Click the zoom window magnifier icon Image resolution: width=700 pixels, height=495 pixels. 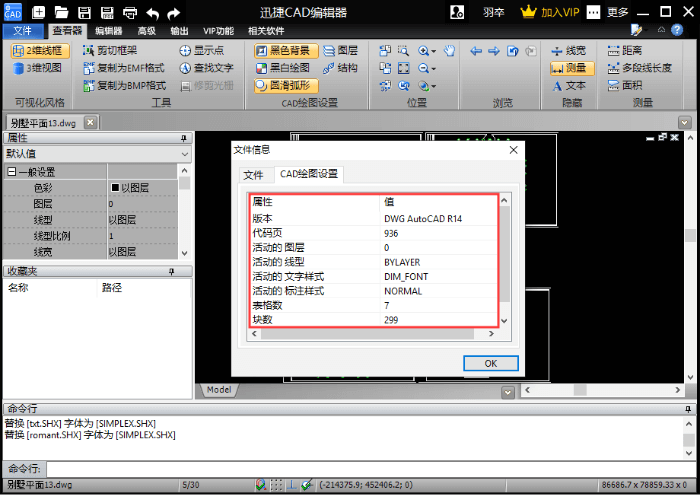point(403,51)
